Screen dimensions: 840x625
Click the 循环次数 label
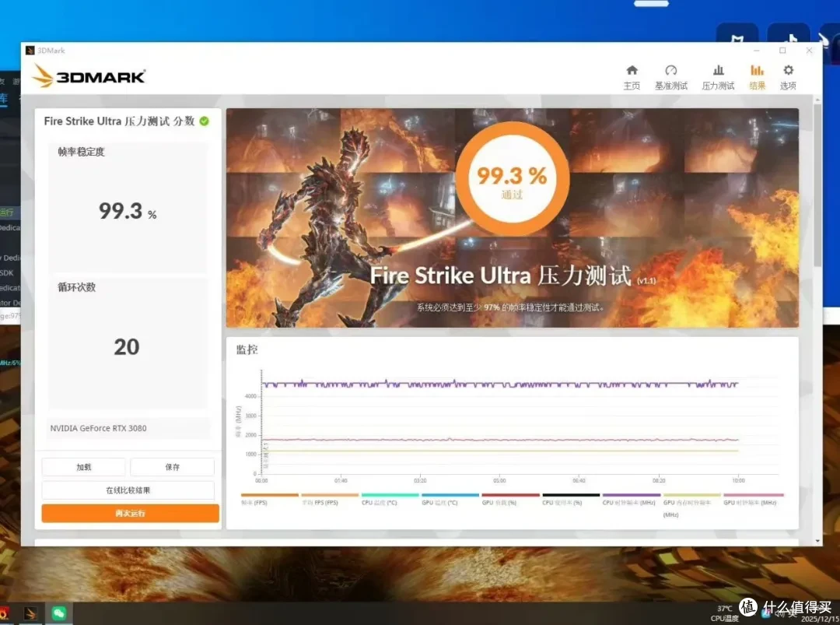pos(76,286)
